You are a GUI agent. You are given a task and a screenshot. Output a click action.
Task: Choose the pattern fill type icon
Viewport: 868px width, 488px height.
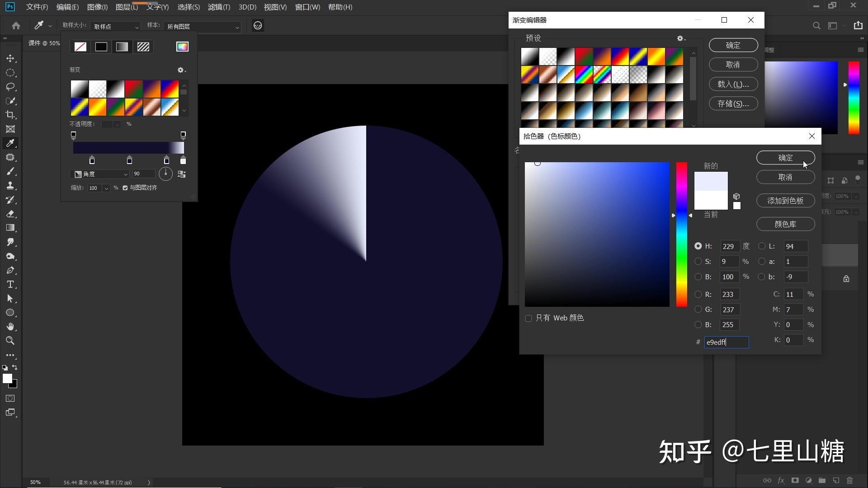[143, 47]
